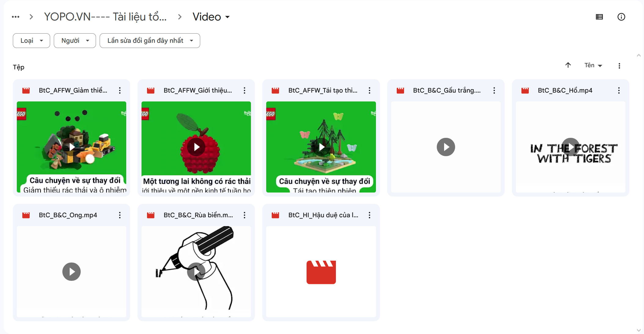Click three-dot menu of BtC_HI_Hậu duệ file

point(369,215)
